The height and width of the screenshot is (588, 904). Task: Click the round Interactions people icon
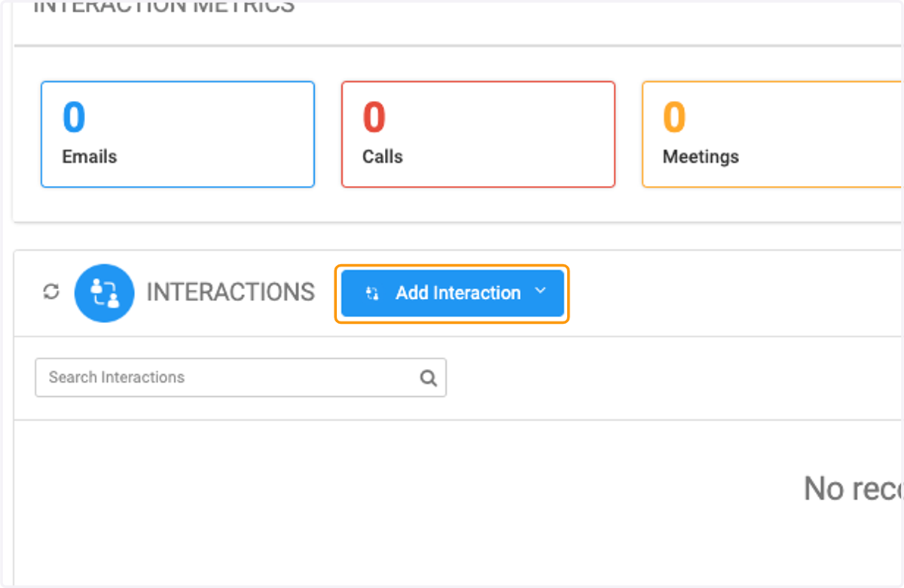[104, 293]
